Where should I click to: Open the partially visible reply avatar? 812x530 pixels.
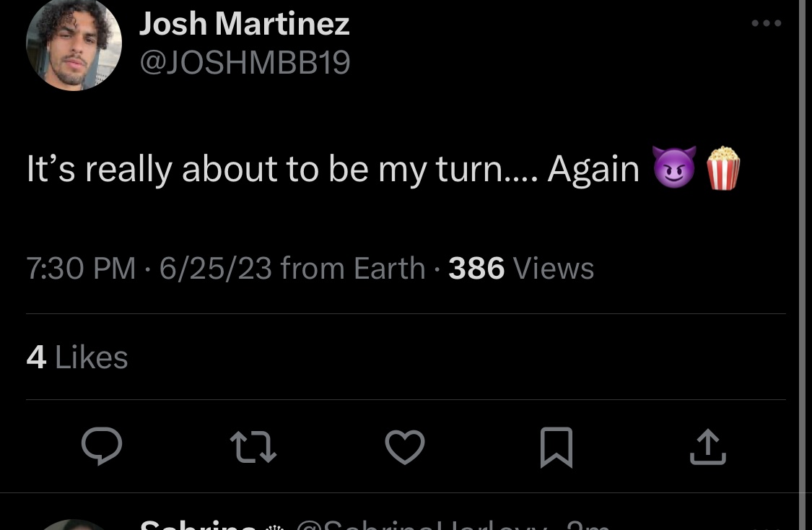(x=74, y=525)
